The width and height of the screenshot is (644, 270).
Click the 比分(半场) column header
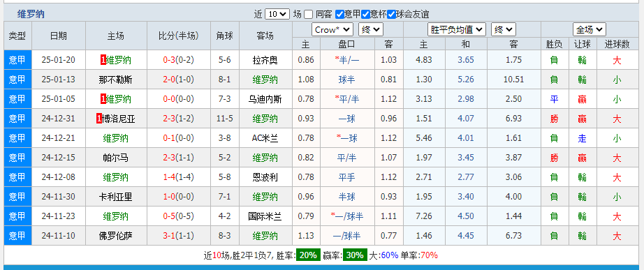178,36
